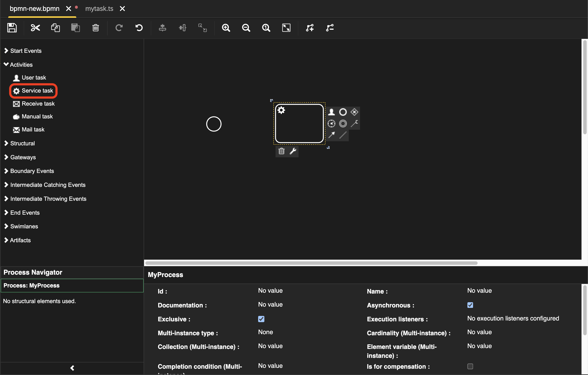Expand the Gateways palette group
This screenshot has width=588, height=375.
pyautogui.click(x=23, y=157)
